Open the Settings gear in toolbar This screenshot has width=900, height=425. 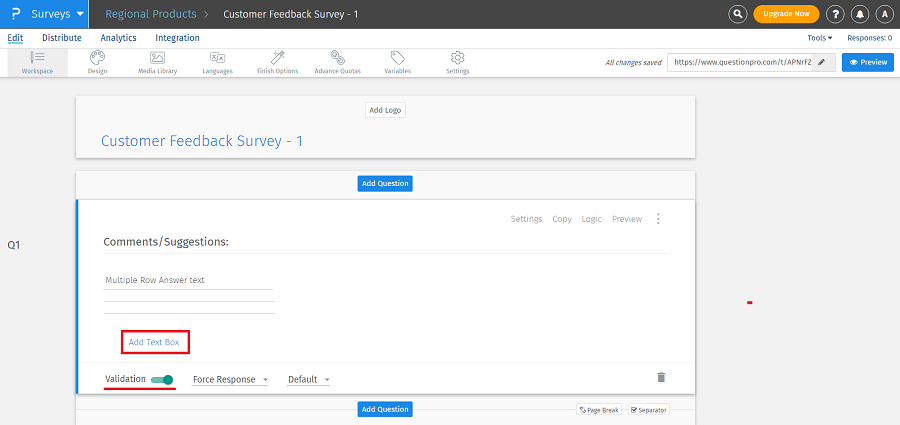click(457, 58)
